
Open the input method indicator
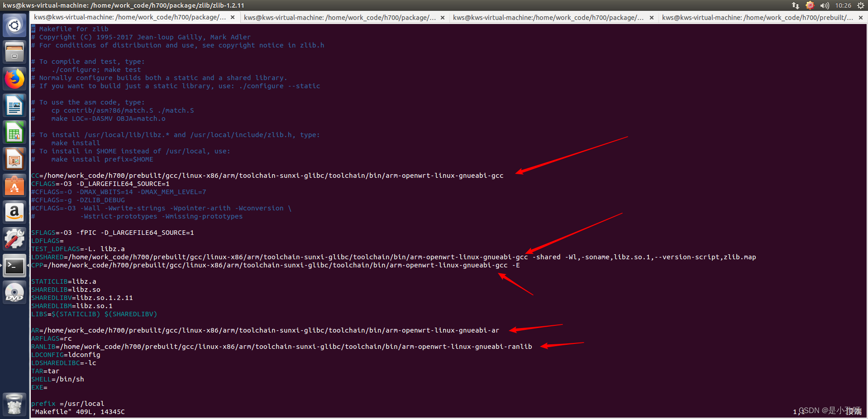(x=810, y=5)
